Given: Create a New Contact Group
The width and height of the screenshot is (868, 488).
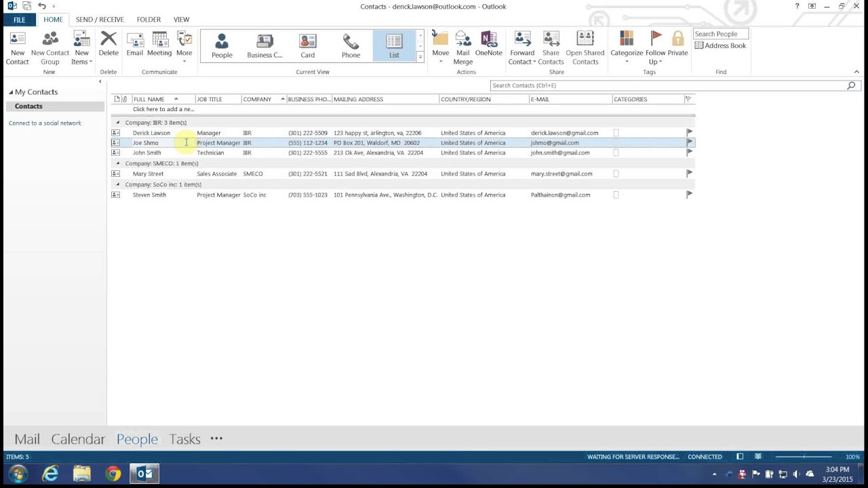Looking at the screenshot, I should [50, 48].
